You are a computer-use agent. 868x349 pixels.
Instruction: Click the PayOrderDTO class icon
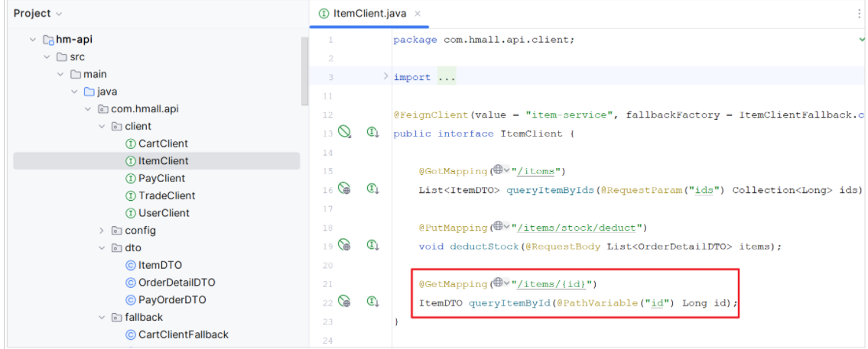coord(131,300)
